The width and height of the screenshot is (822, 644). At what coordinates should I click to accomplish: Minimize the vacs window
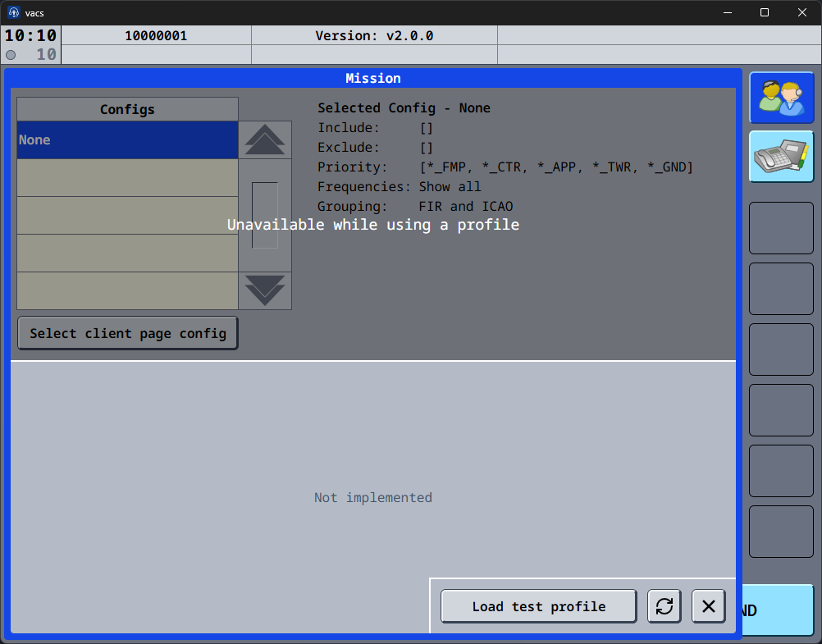click(x=727, y=12)
